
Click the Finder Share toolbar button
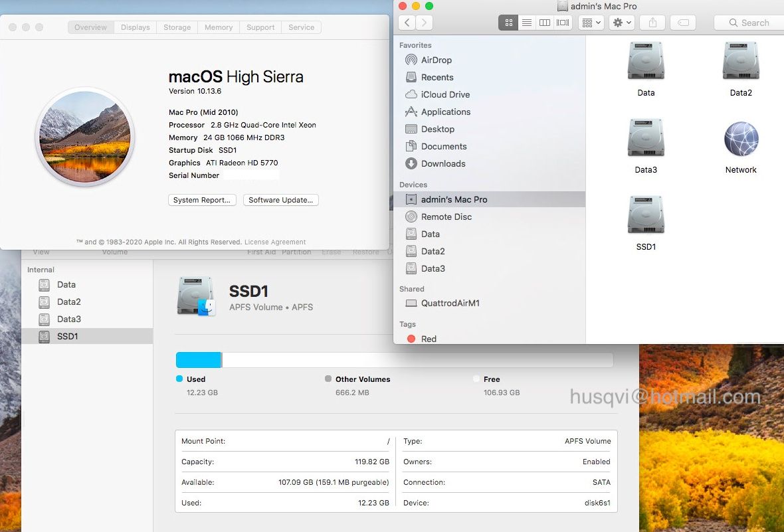pos(652,23)
